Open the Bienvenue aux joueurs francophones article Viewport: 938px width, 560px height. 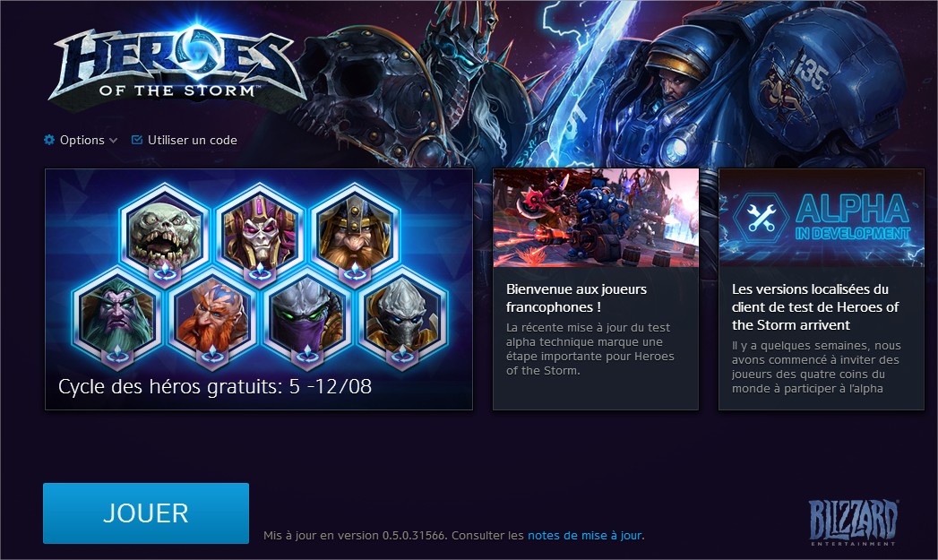(x=576, y=298)
